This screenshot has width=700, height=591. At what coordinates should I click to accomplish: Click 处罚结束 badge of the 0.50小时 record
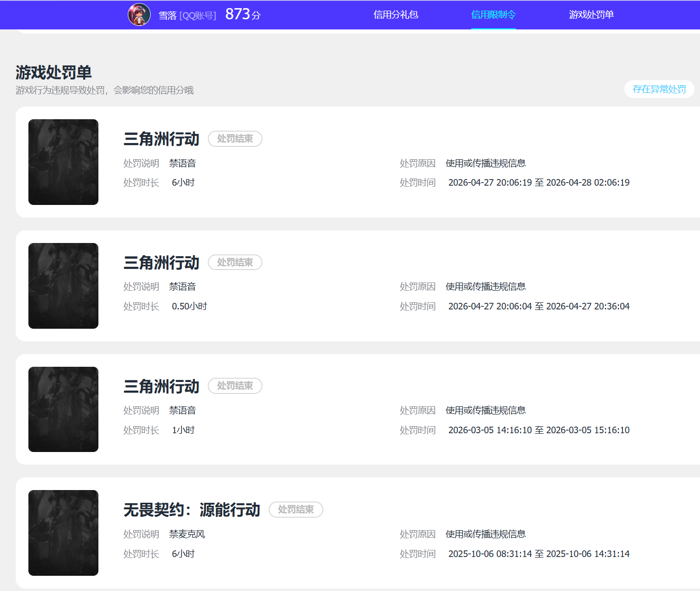[x=235, y=262]
